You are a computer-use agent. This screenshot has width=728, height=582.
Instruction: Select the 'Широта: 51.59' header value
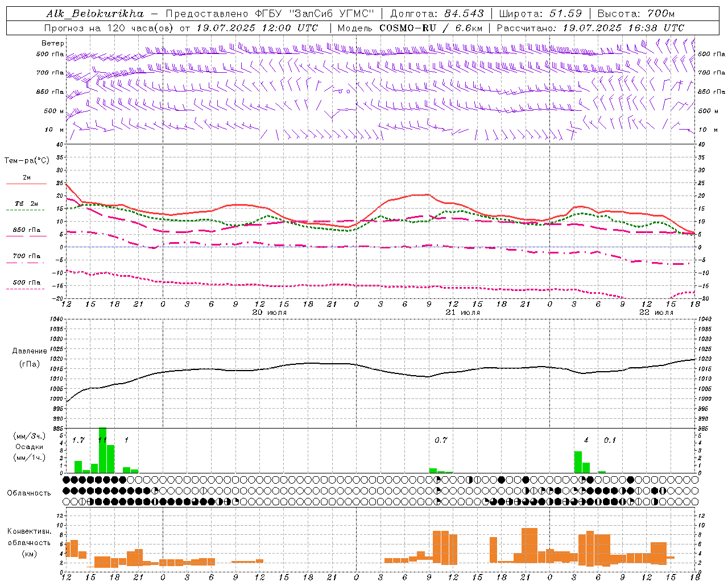pos(540,14)
